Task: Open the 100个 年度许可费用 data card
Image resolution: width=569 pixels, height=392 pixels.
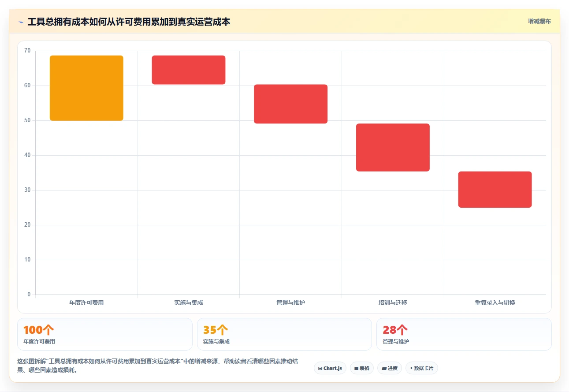Action: point(105,334)
